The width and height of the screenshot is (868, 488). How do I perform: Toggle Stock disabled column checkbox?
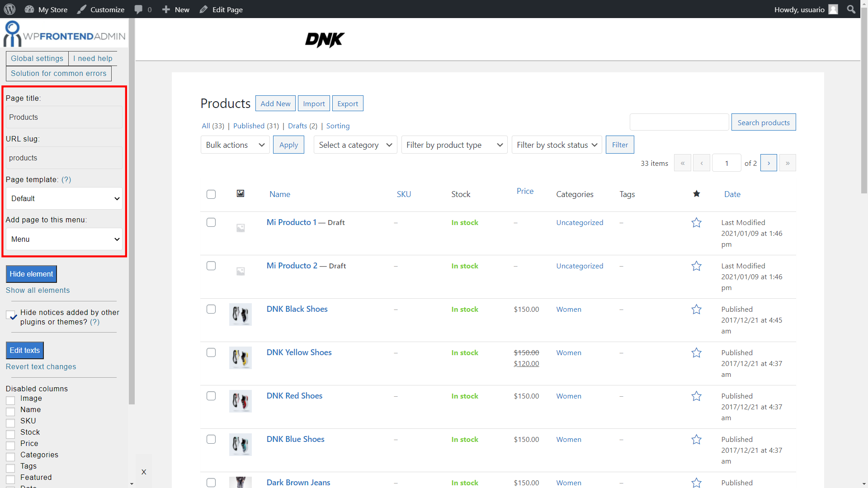tap(10, 434)
